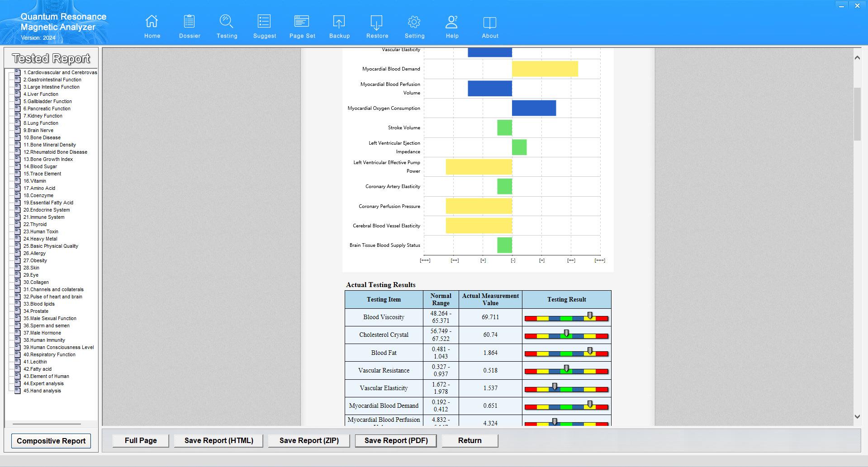Screen dimensions: 868x467
Task: Select 45.Hand analysis tree item
Action: click(x=42, y=391)
